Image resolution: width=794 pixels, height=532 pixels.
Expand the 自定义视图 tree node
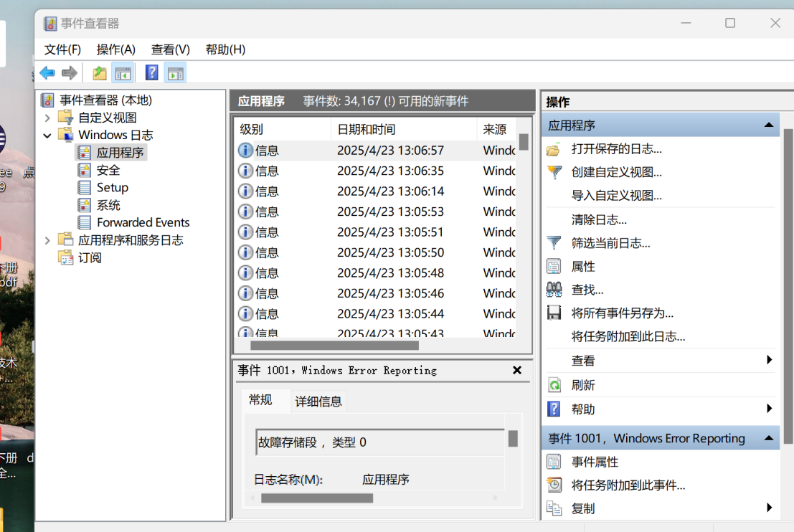pyautogui.click(x=47, y=118)
